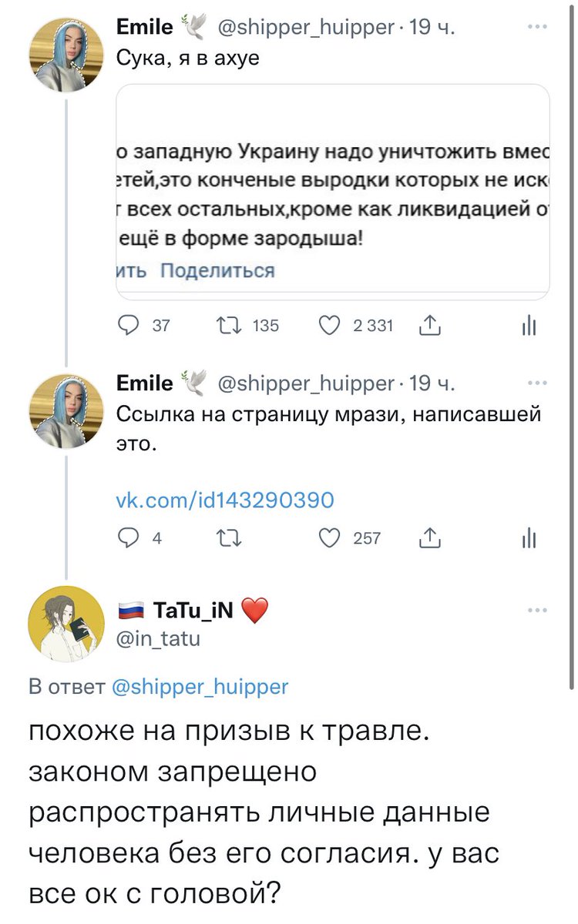Screen dimensions: 578x924
Task: Reply to the tweet with 4 replies
Action: click(x=129, y=538)
